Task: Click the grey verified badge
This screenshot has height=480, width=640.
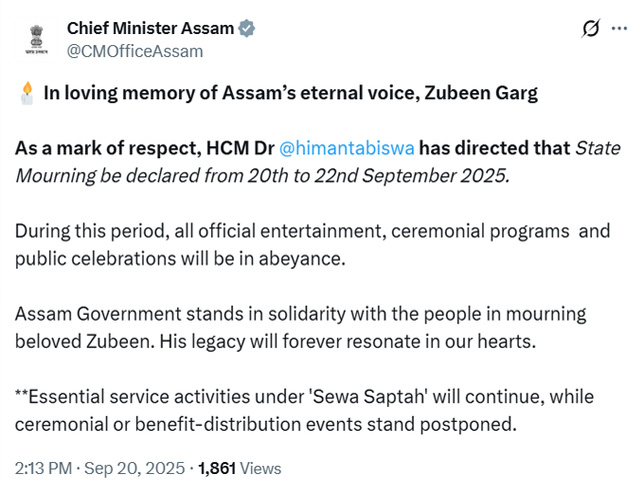Action: click(x=247, y=29)
